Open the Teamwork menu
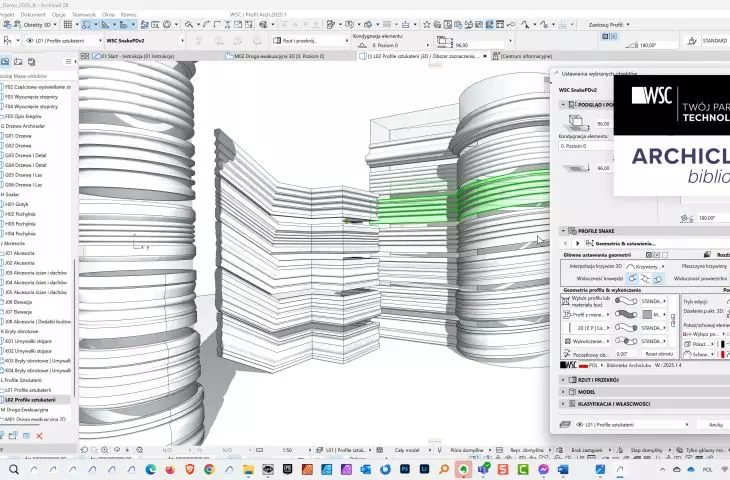The image size is (730, 480). (84, 15)
